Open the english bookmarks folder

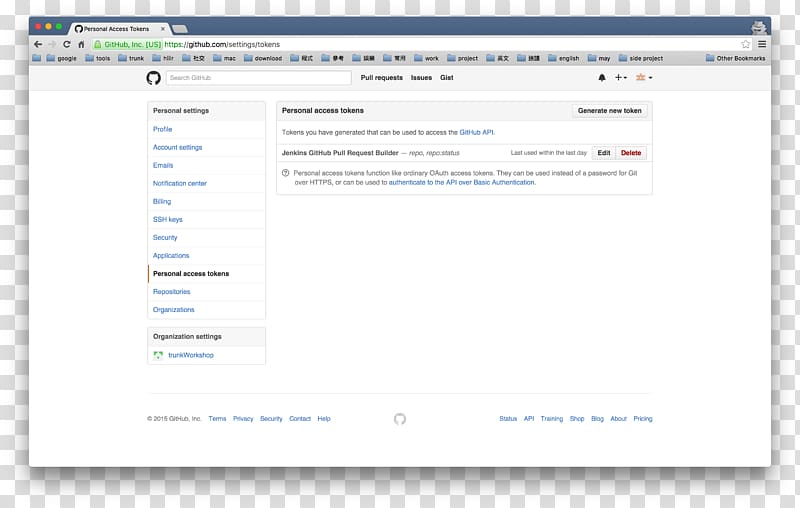[x=564, y=58]
